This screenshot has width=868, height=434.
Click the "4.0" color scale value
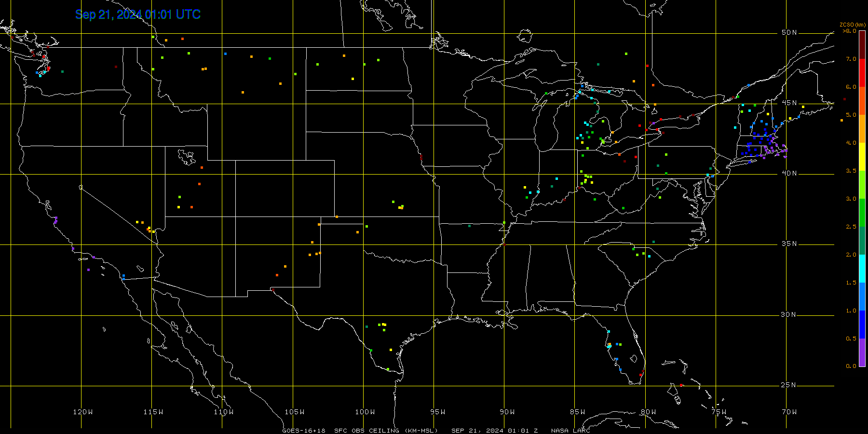click(x=851, y=143)
